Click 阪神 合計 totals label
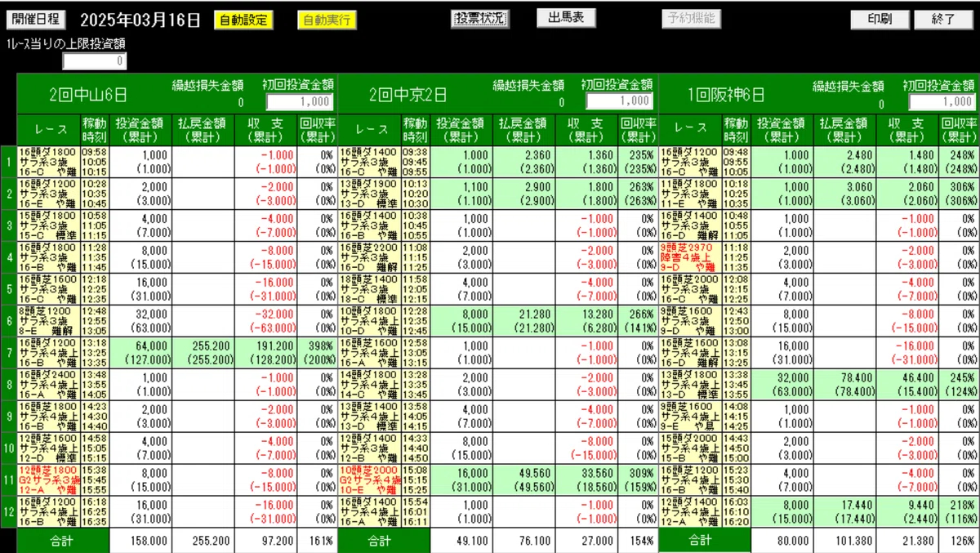This screenshot has width=980, height=553. (704, 541)
